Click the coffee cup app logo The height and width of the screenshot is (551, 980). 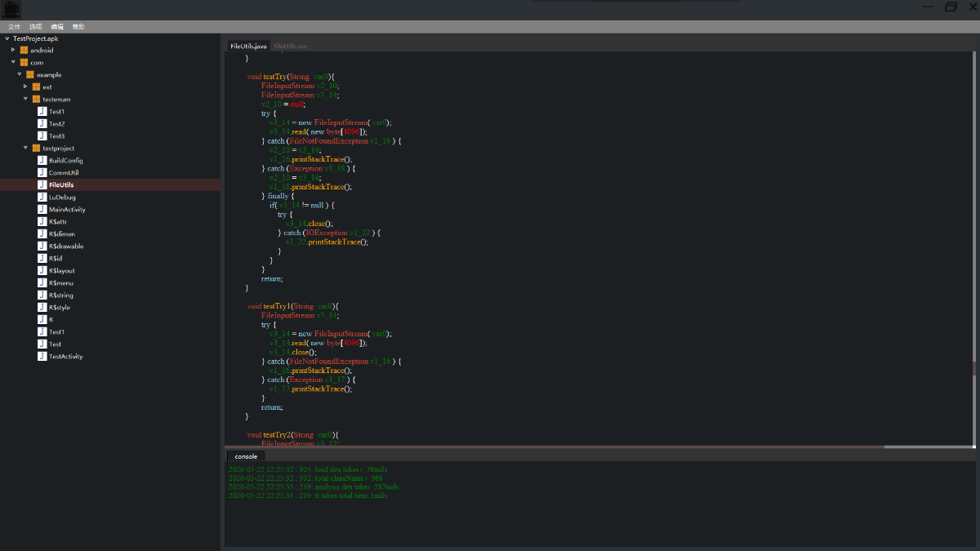(11, 10)
